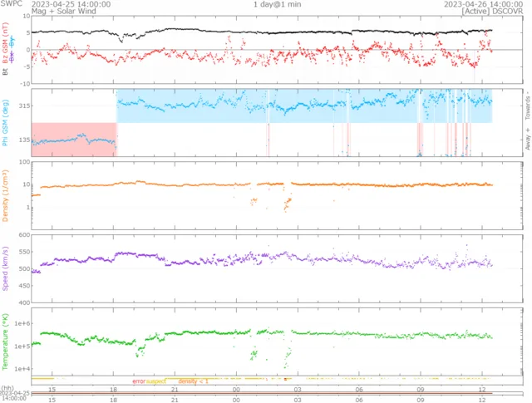Screen dimensions: 532x403
Task: Click the 100 tick on the Density axis
Action: click(x=25, y=162)
